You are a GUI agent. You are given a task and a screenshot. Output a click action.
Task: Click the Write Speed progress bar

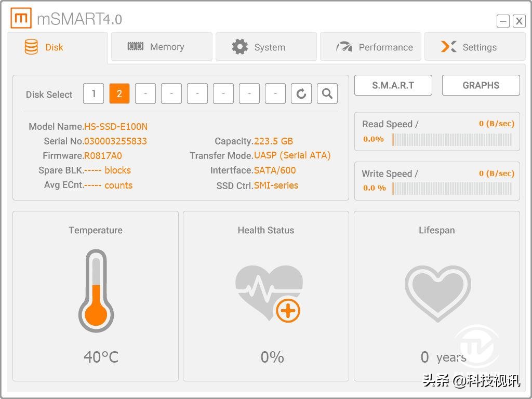coord(451,189)
